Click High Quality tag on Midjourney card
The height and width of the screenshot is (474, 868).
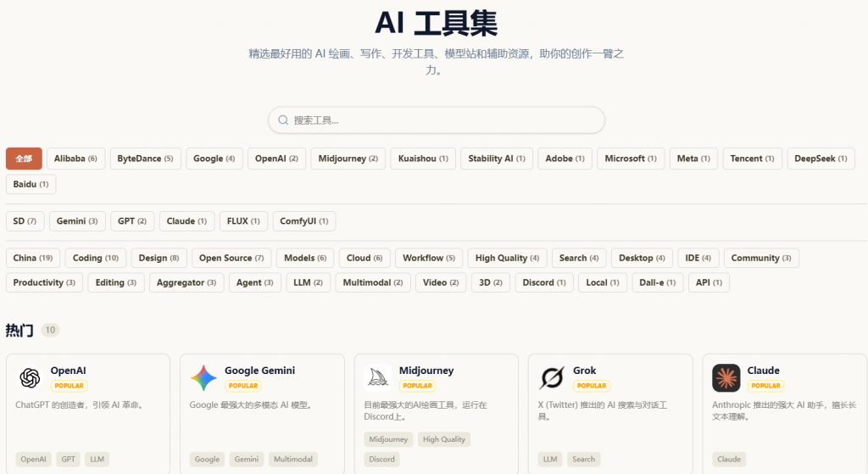[444, 439]
